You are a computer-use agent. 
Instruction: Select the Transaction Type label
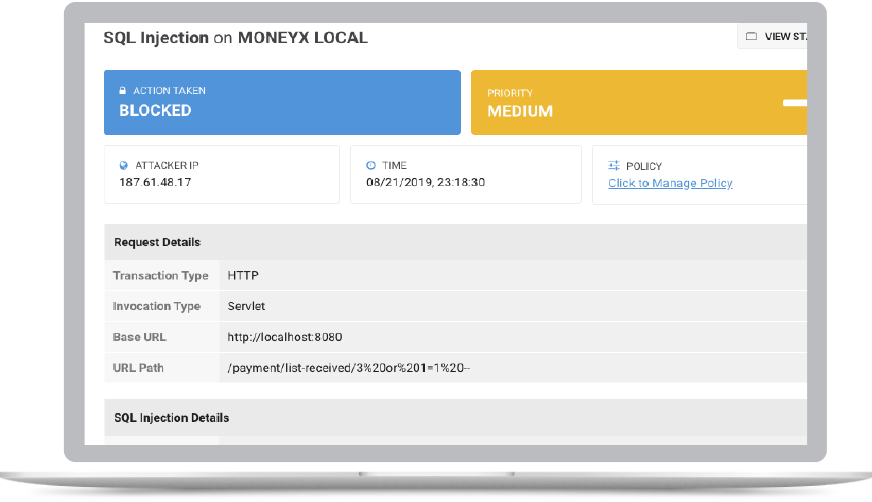click(x=161, y=276)
